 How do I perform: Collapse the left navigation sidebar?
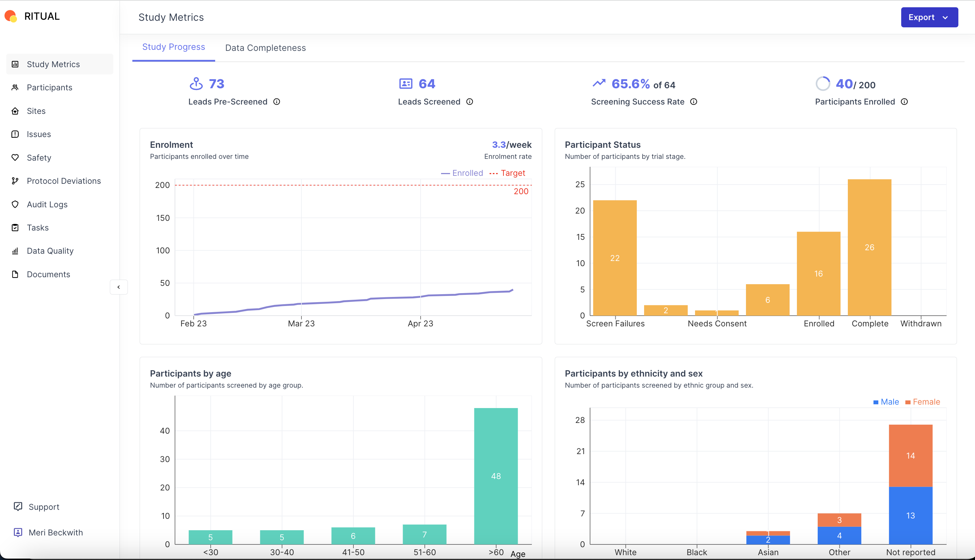118,287
